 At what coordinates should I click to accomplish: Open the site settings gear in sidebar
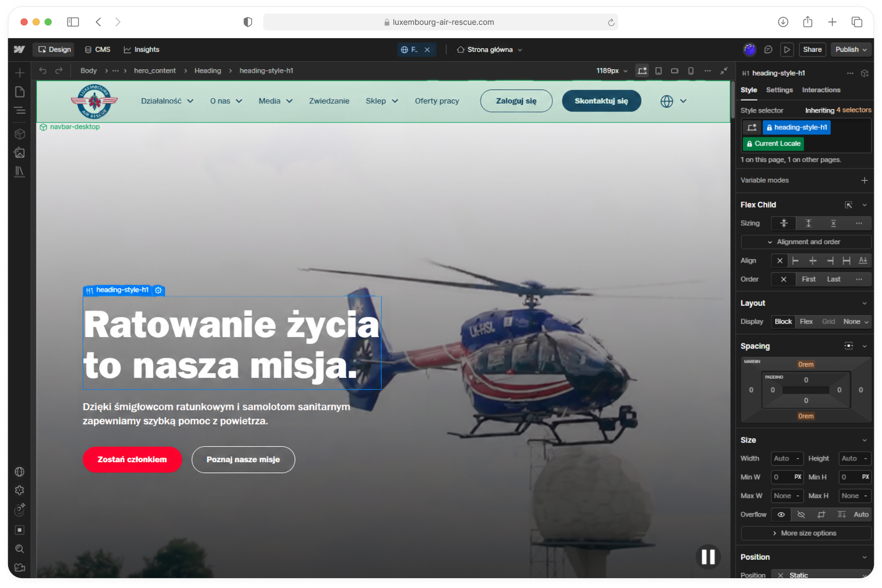(x=20, y=490)
